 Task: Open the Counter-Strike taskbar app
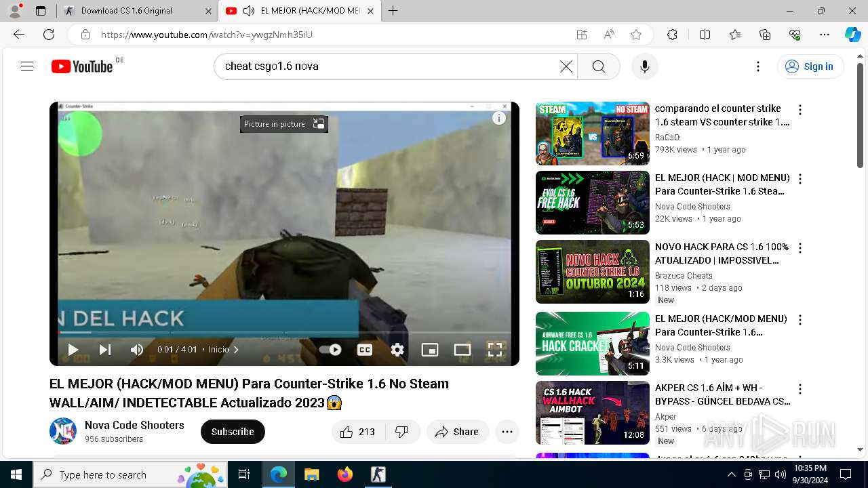(378, 474)
